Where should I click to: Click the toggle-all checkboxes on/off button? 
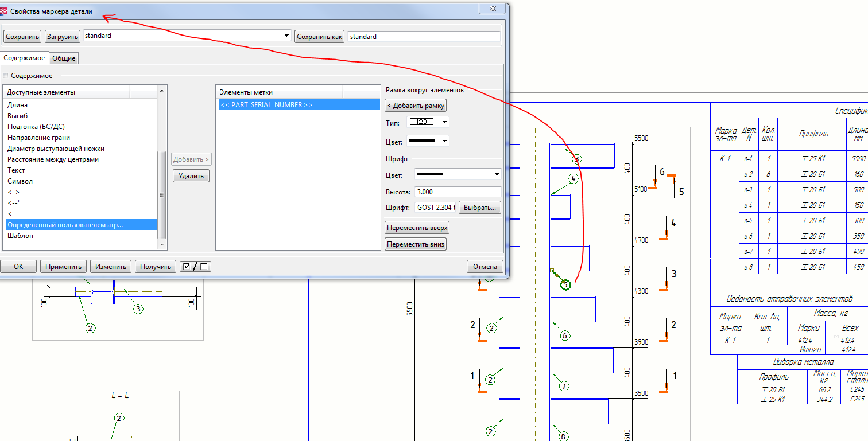coord(195,266)
